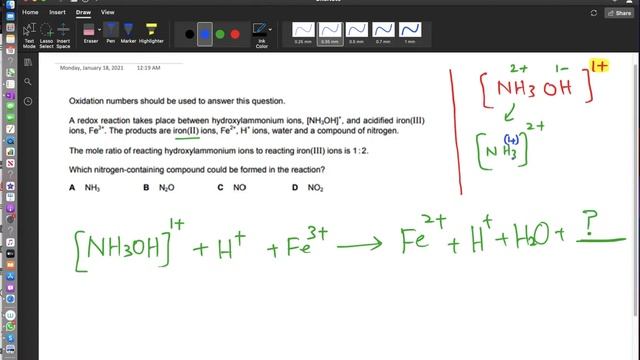Viewport: 640px width, 360px height.
Task: Click 'Which nitrogen-containing compound' question text
Action: coord(197,169)
